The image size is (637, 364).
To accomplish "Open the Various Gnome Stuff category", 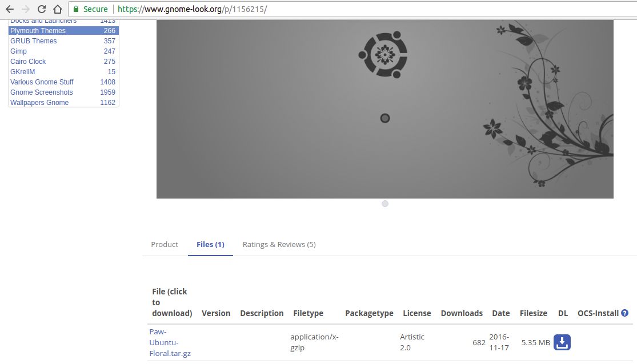I will pos(42,82).
